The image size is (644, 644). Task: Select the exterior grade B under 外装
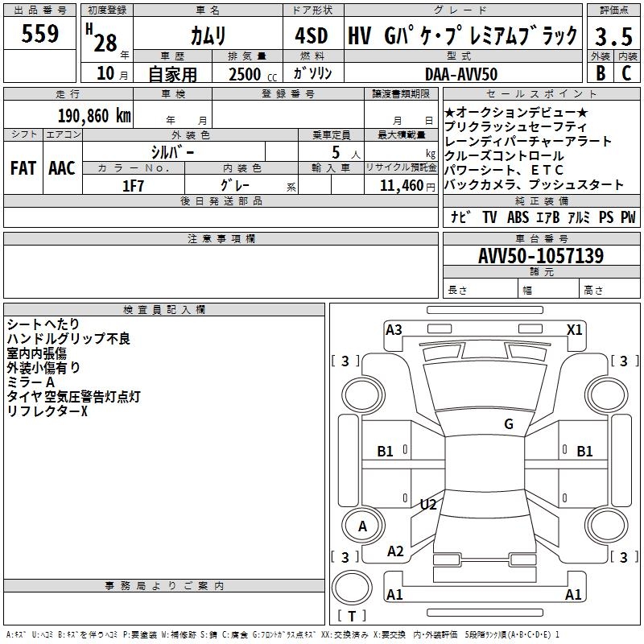[x=601, y=72]
